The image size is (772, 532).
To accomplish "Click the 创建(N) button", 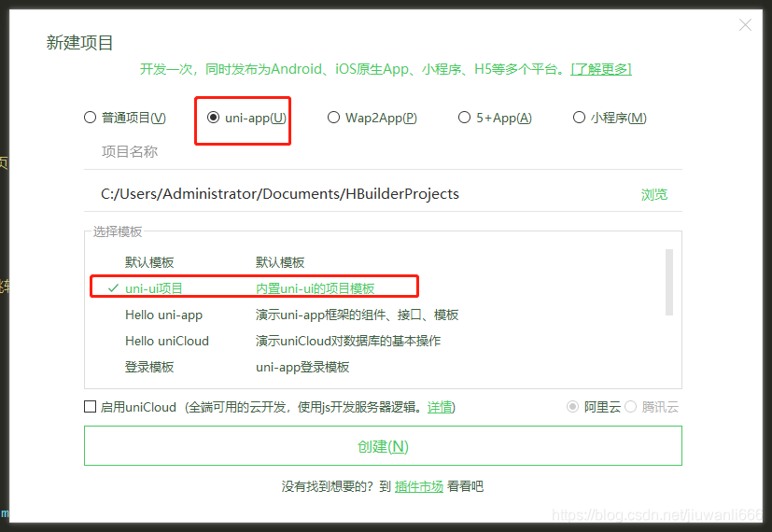I will (383, 446).
